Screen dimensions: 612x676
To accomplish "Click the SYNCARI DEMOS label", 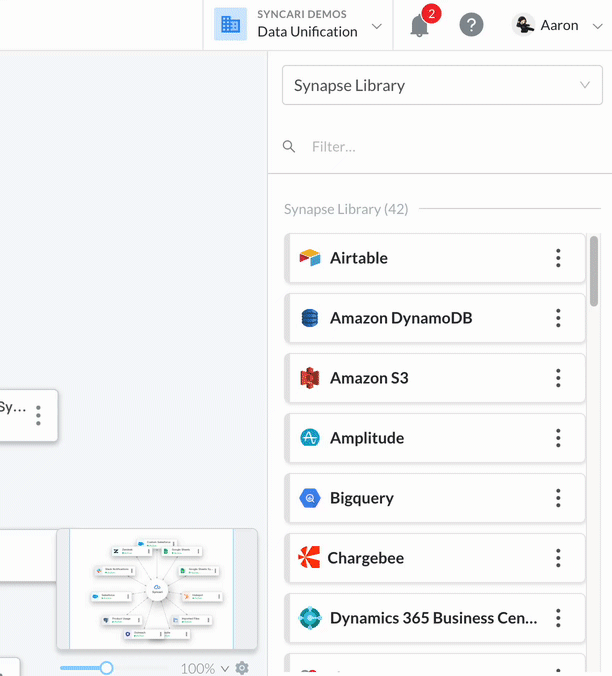I will tap(302, 14).
